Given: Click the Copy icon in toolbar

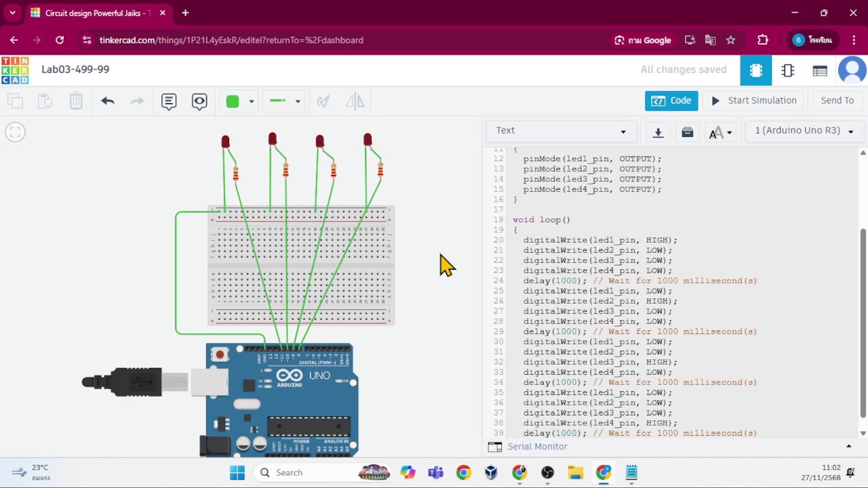Looking at the screenshot, I should 15,102.
